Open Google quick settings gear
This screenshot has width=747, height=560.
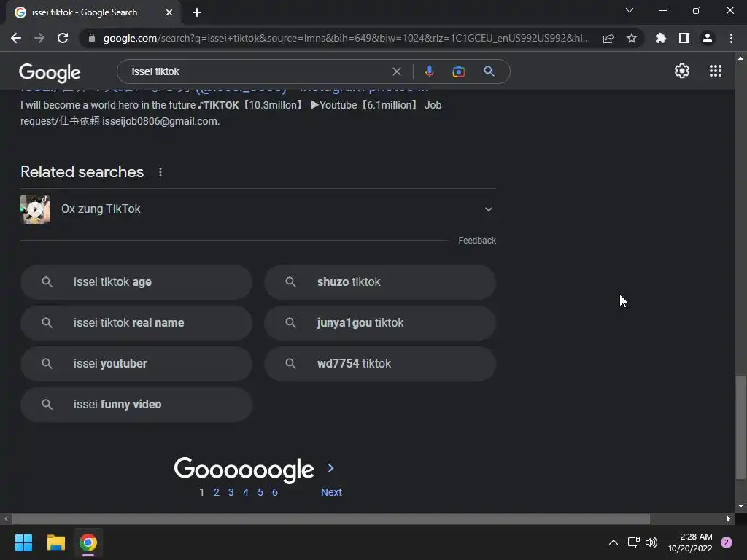(682, 71)
